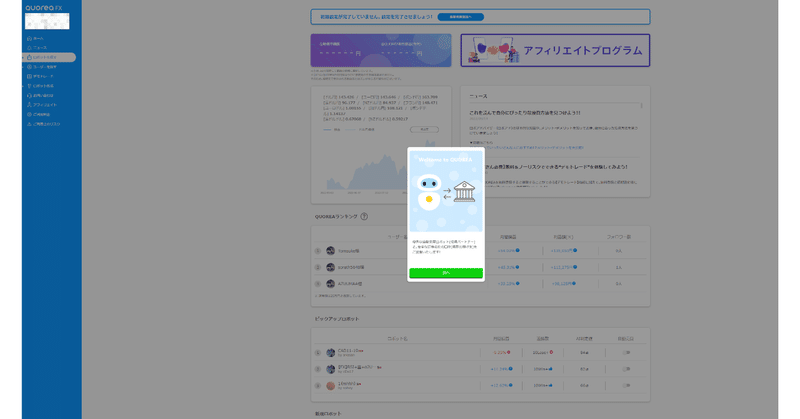
Task: Open the Affiliate item in the sidebar
Action: click(41, 105)
